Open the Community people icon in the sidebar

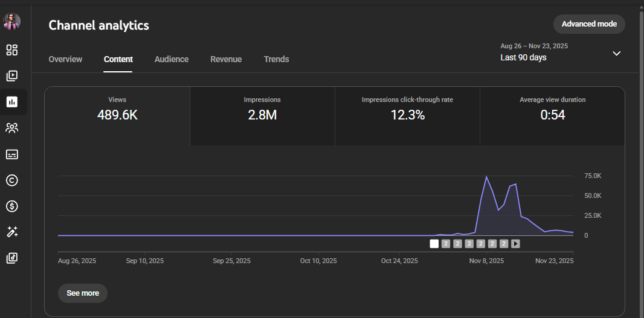tap(12, 128)
